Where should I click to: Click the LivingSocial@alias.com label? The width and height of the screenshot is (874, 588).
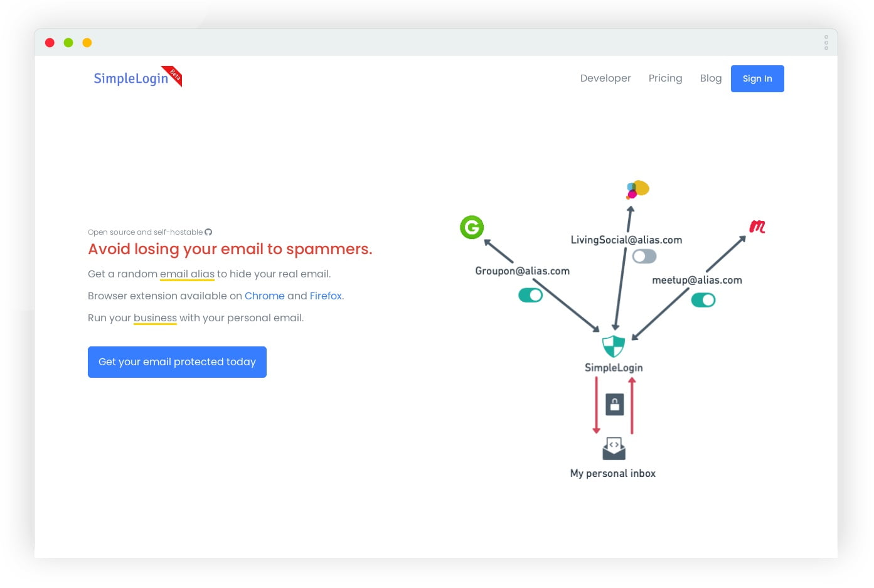626,240
